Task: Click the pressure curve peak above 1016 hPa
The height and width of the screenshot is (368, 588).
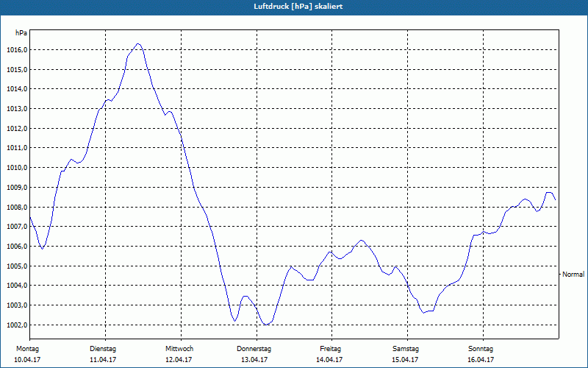Action: 138,44
